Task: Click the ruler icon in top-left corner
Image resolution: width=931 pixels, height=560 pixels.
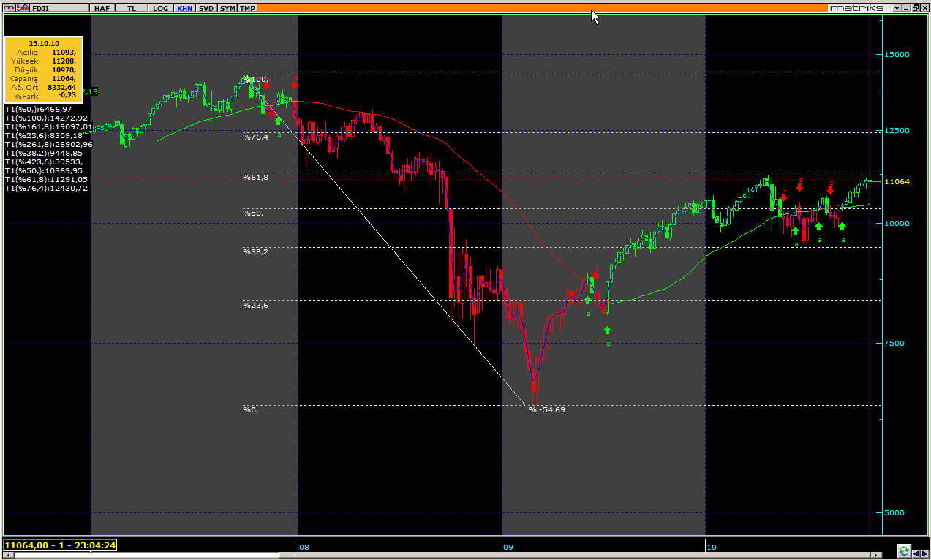Action: (x=10, y=7)
